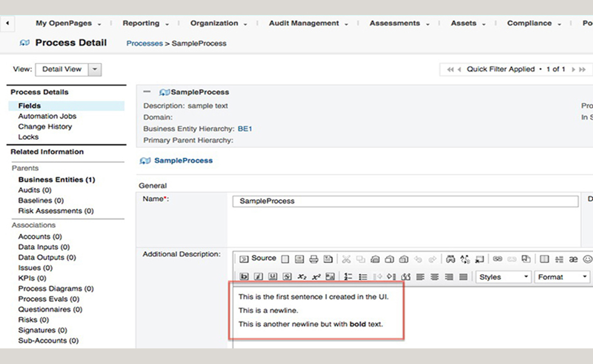
Task: Toggle Underline formatting in the editor
Action: point(273,277)
